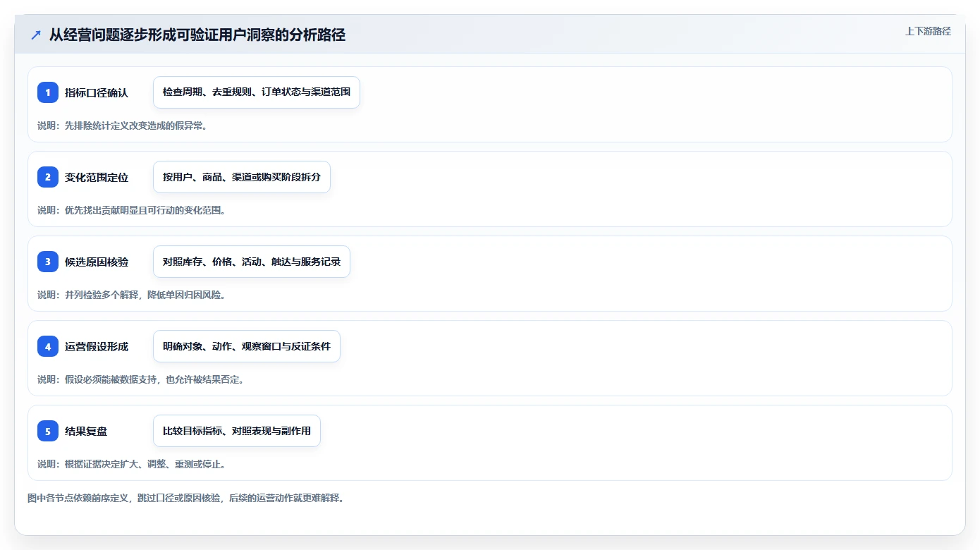
Task: Click the 按用户、商品、渠道或购买阶段拆分 box
Action: point(242,177)
